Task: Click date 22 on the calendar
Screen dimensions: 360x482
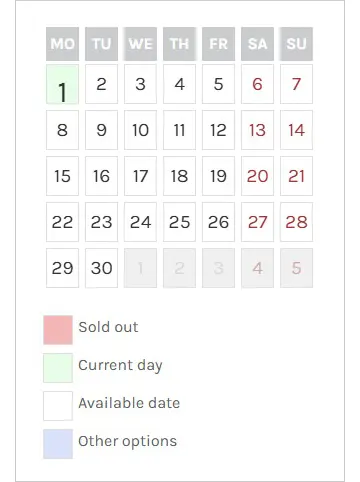Action: [x=62, y=222]
